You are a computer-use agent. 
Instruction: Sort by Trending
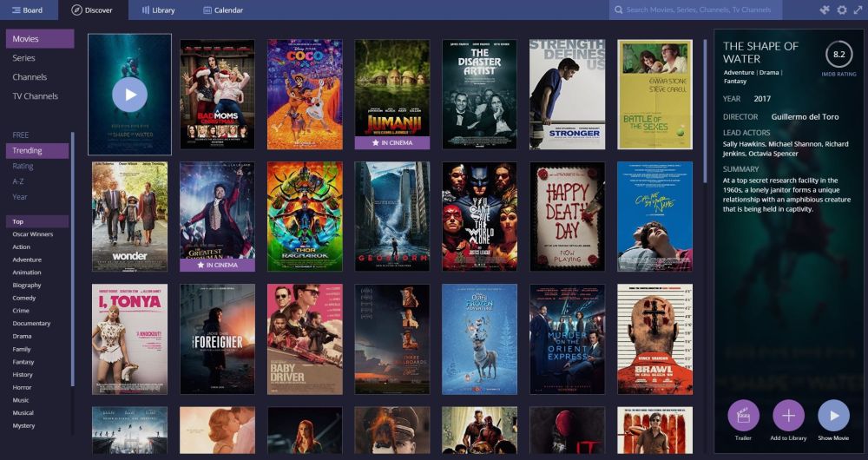(37, 150)
